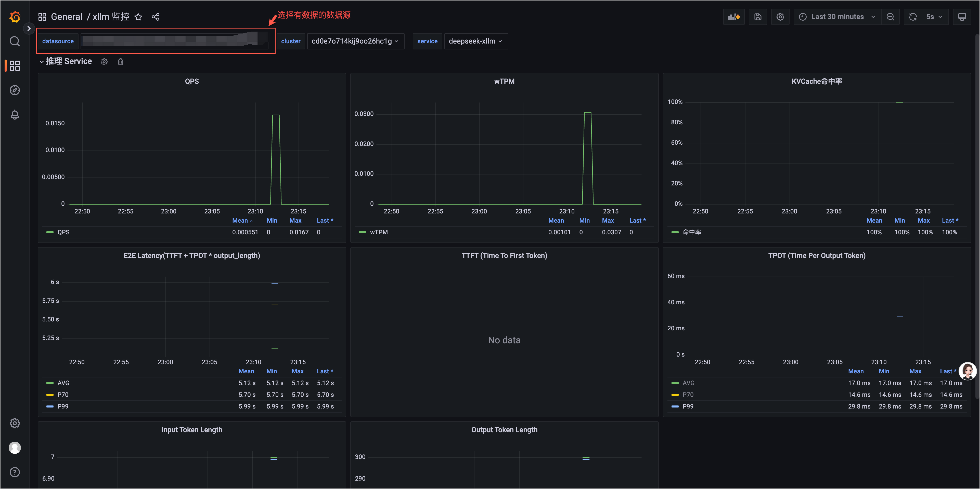This screenshot has height=489, width=980.
Task: Open the 5s refresh interval dropdown
Action: pos(935,17)
